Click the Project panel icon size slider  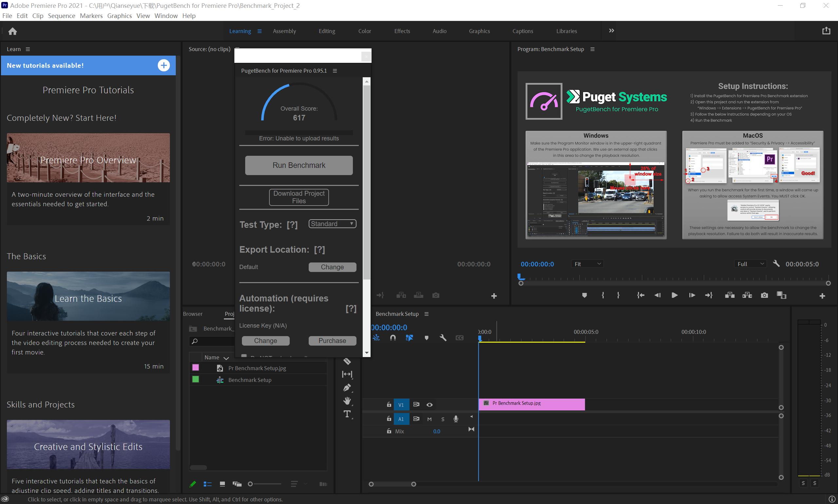(251, 484)
